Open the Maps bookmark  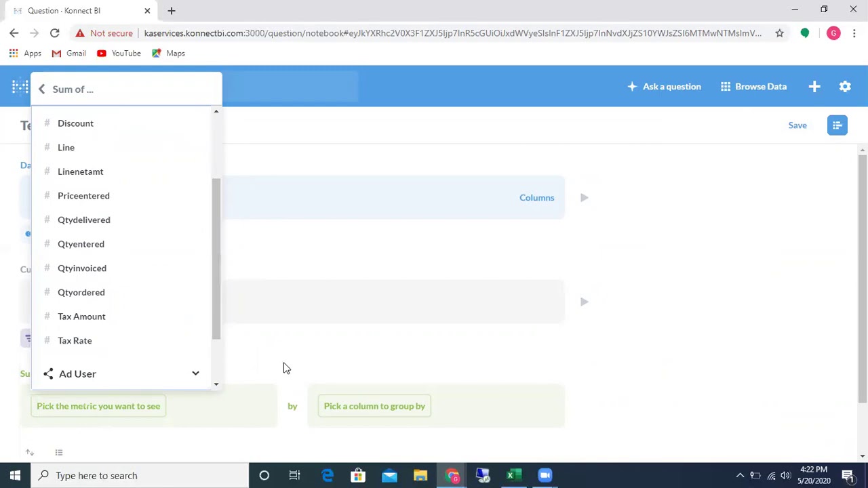coord(168,54)
